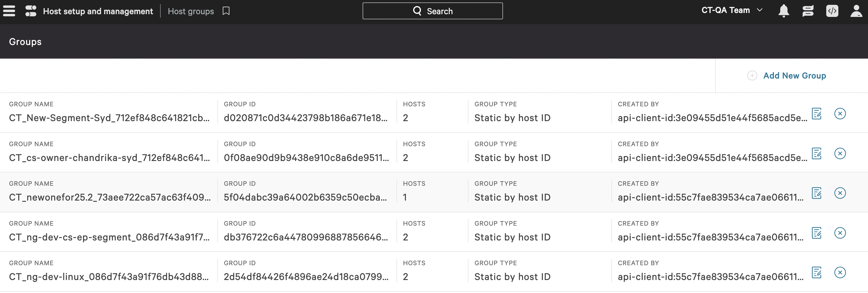Viewport: 868px width, 293px height.
Task: Click the plus icon beside Add New Group
Action: 752,76
